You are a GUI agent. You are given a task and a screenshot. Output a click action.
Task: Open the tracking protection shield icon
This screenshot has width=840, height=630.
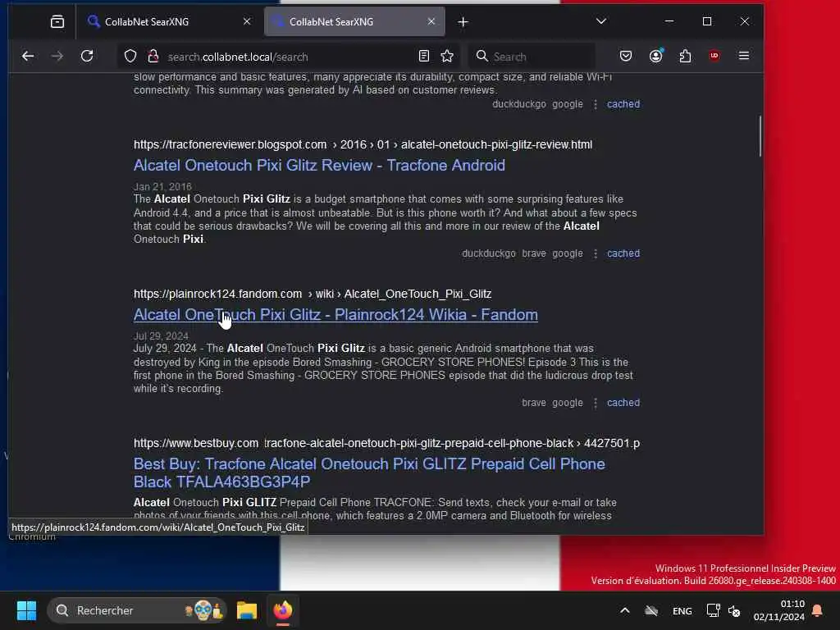pyautogui.click(x=130, y=57)
